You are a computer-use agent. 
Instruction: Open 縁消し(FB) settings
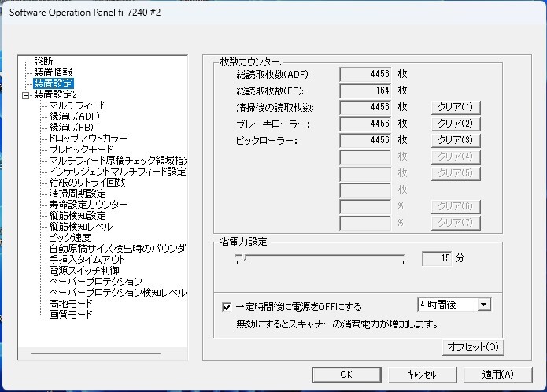pyautogui.click(x=71, y=128)
